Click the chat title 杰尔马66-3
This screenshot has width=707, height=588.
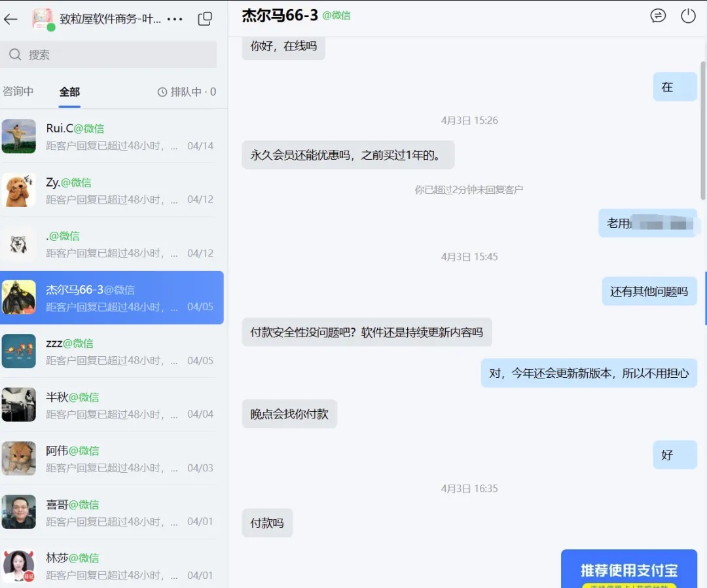tap(280, 15)
